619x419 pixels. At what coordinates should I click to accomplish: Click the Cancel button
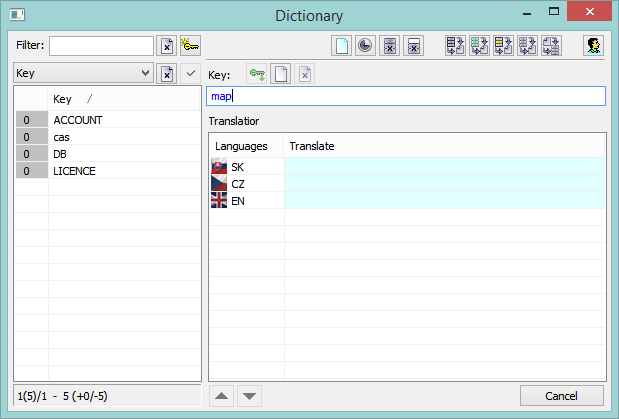click(x=561, y=395)
